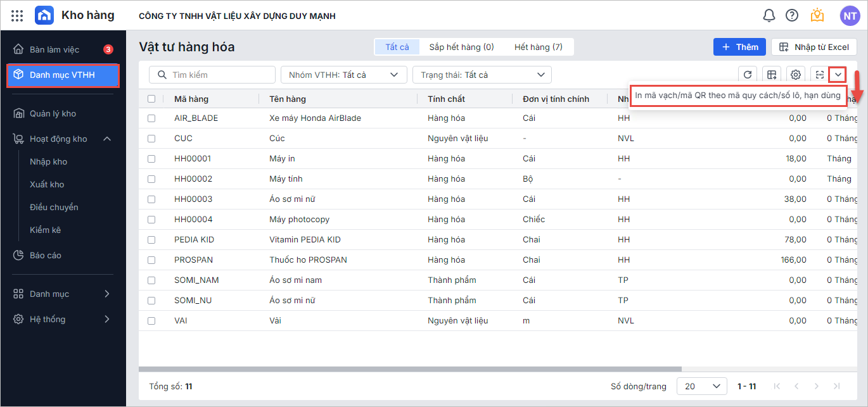Viewport: 868px width, 407px height.
Task: Open the apps grid launcher
Action: coord(17,16)
